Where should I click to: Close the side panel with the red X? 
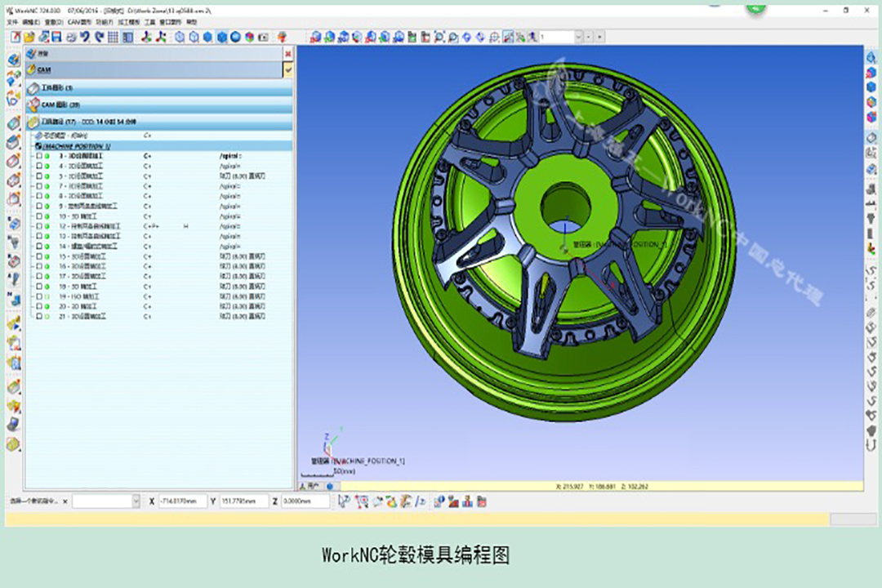[x=288, y=53]
